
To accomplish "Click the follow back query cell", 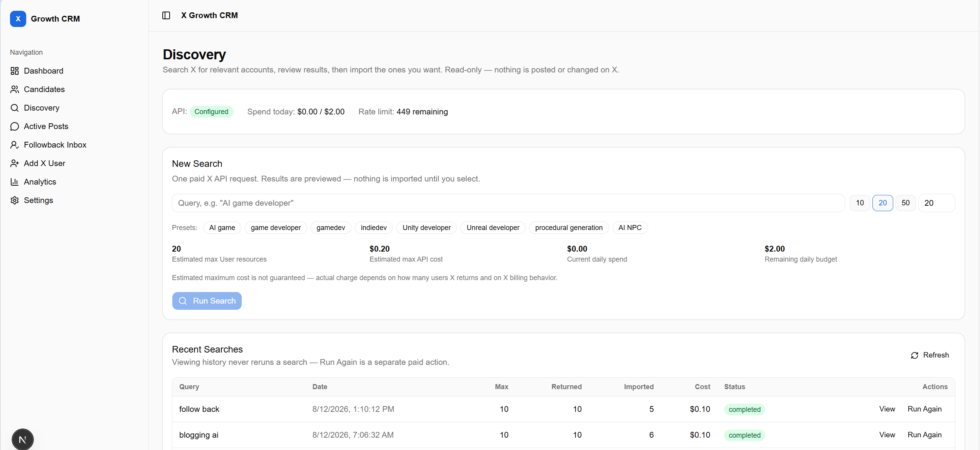I will [199, 409].
